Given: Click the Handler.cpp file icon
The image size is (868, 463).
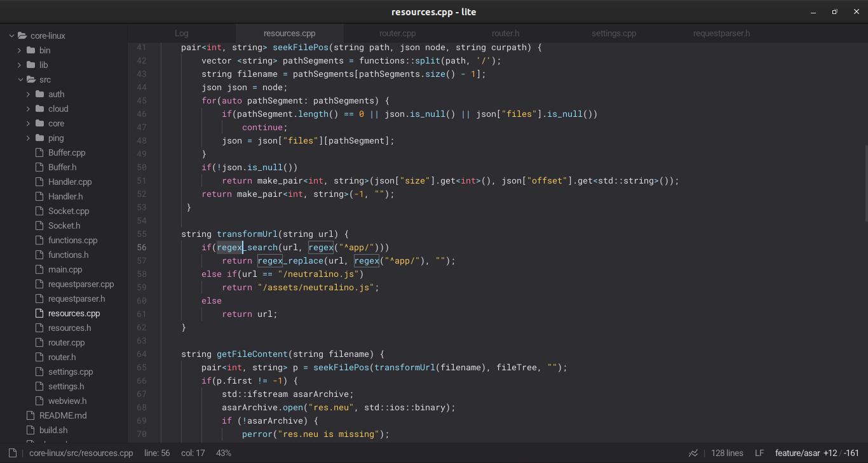Looking at the screenshot, I should click(x=39, y=182).
